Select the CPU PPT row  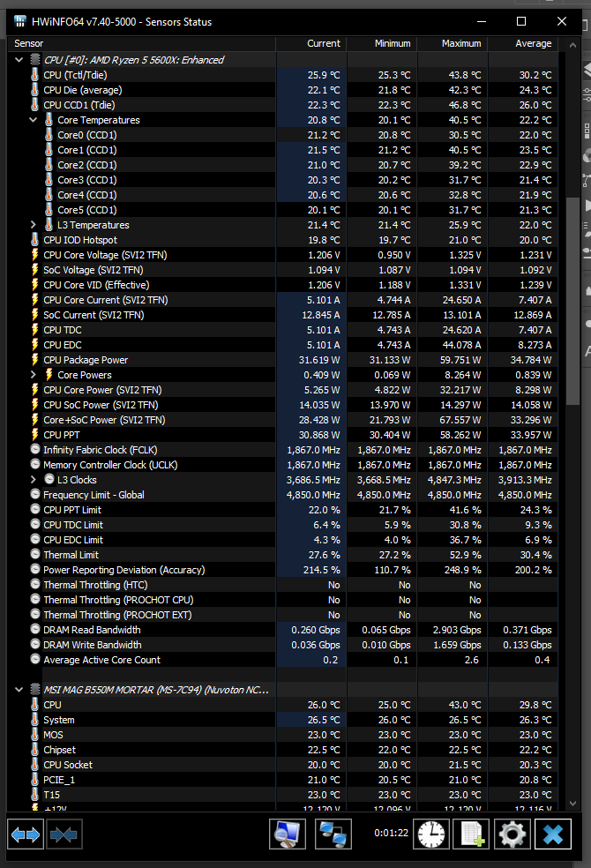tap(282, 435)
